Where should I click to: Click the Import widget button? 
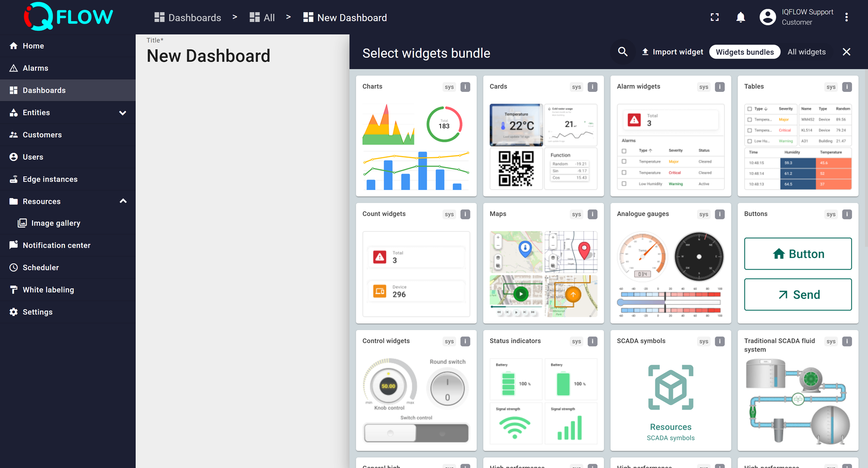coord(672,52)
